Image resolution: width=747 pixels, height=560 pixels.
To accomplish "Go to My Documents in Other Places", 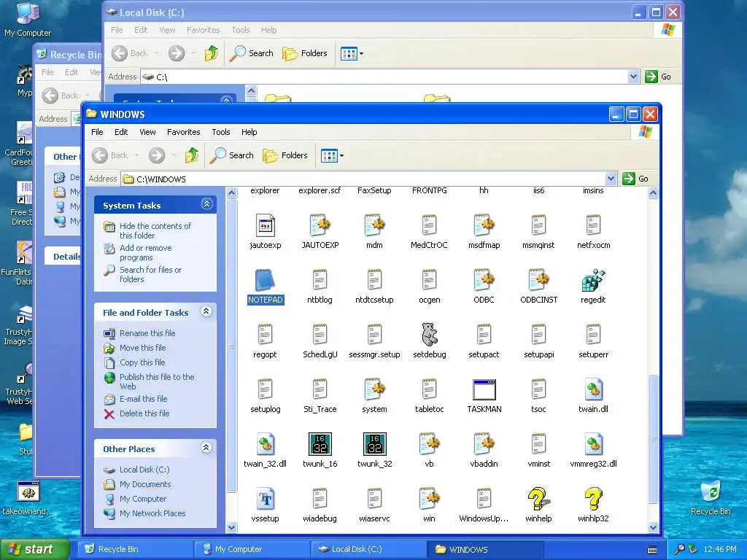I will click(x=145, y=484).
